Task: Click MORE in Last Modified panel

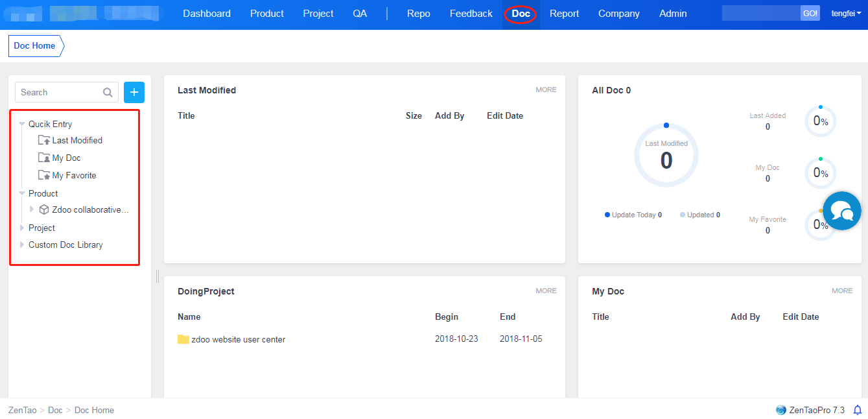Action: pos(546,90)
